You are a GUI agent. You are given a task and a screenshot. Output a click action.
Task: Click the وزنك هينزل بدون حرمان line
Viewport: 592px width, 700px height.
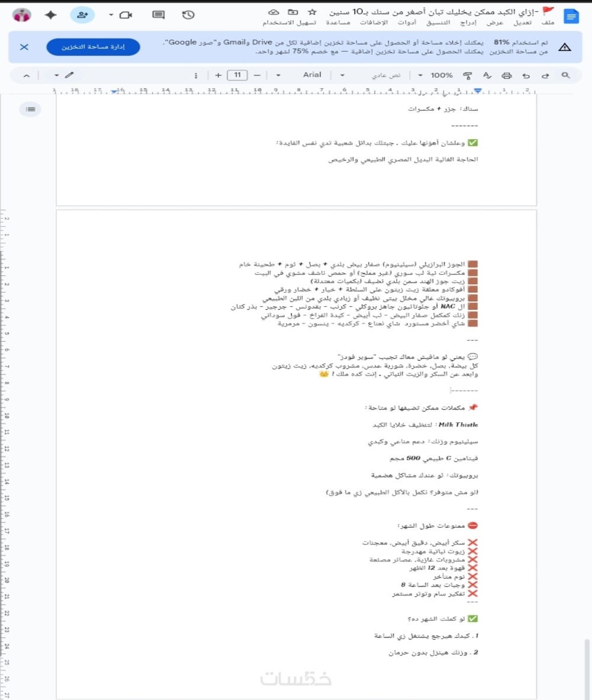pos(433,653)
